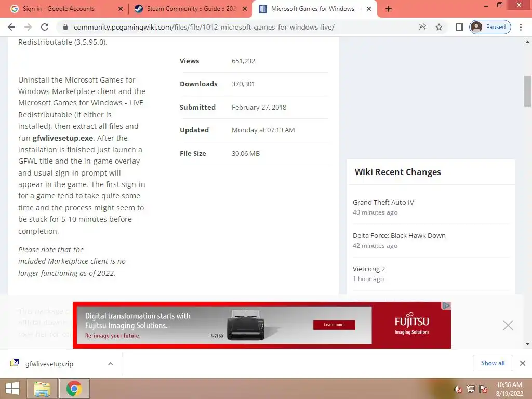The width and height of the screenshot is (532, 399).
Task: Dismiss the downloads bar
Action: (523, 363)
